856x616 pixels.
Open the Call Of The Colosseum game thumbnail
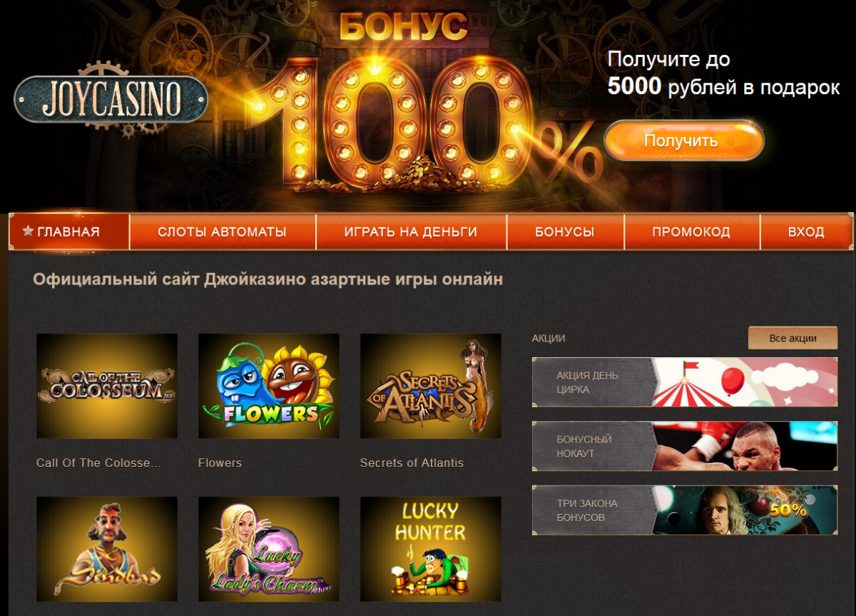pyautogui.click(x=107, y=386)
